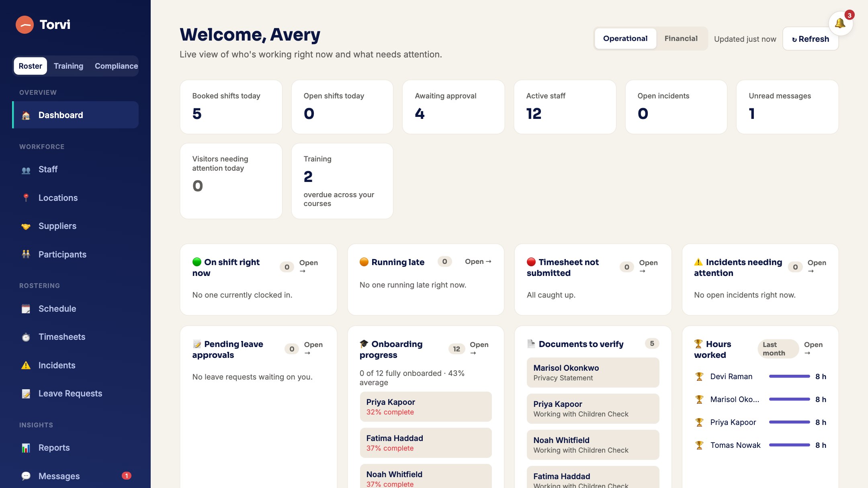This screenshot has height=488, width=868.
Task: Click the trophy icon beside Devi Raman
Action: [699, 377]
